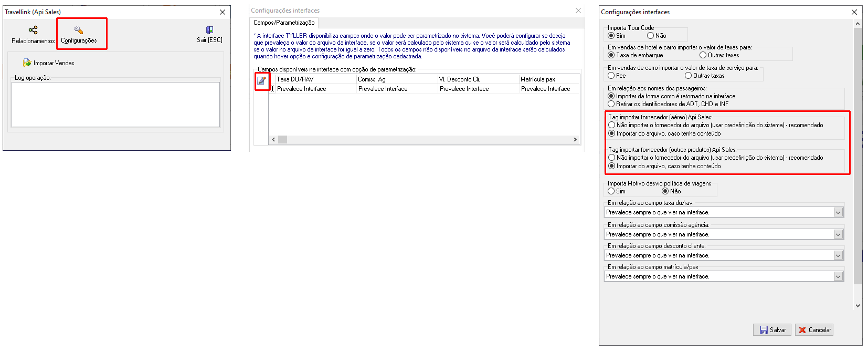
Task: Click inside the Log operação text area
Action: 115,104
